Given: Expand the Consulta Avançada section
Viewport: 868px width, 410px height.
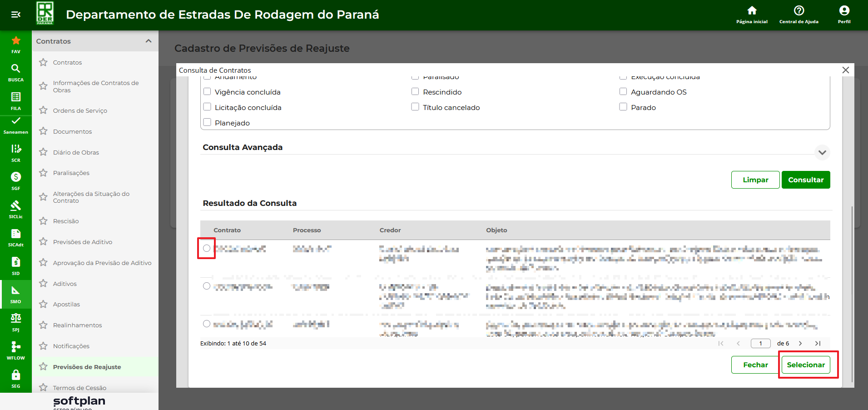Looking at the screenshot, I should pyautogui.click(x=822, y=153).
